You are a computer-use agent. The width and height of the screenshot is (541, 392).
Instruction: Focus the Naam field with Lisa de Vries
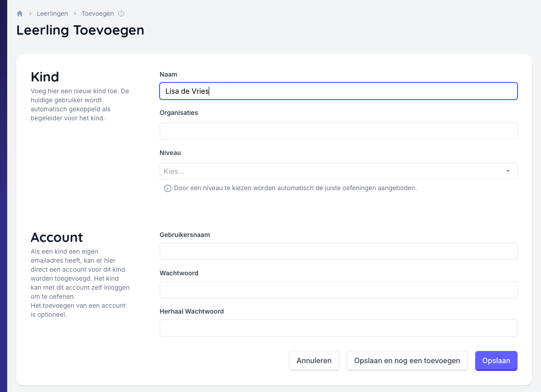[x=338, y=91]
